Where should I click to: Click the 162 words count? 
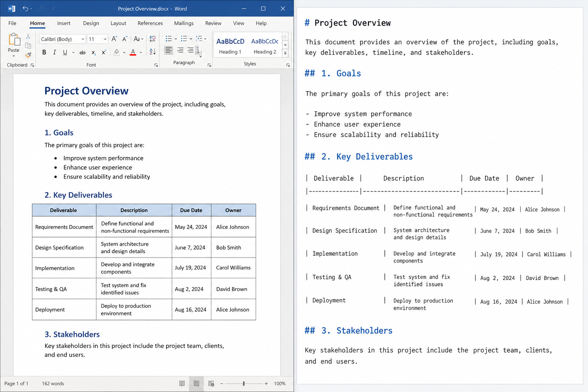(x=53, y=384)
